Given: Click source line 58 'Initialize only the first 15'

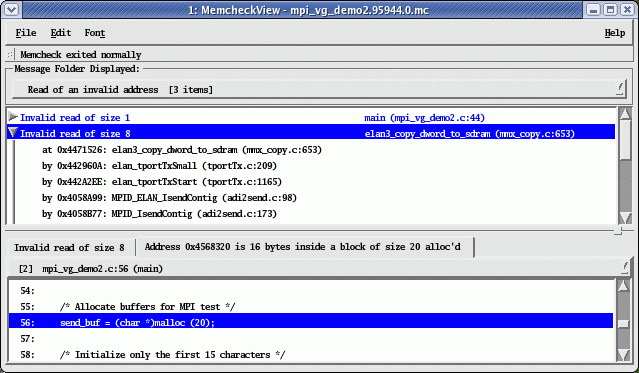Looking at the screenshot, I should click(311, 355).
